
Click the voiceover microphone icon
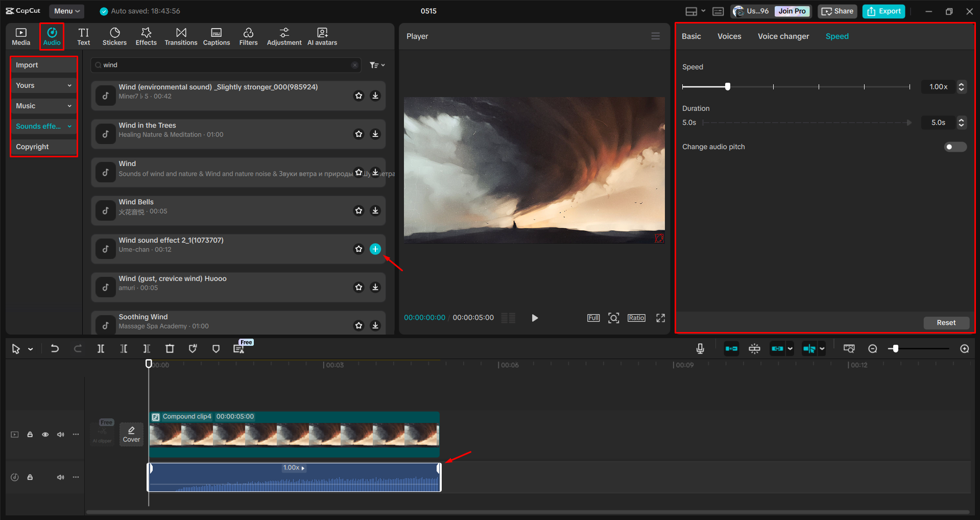coord(700,348)
